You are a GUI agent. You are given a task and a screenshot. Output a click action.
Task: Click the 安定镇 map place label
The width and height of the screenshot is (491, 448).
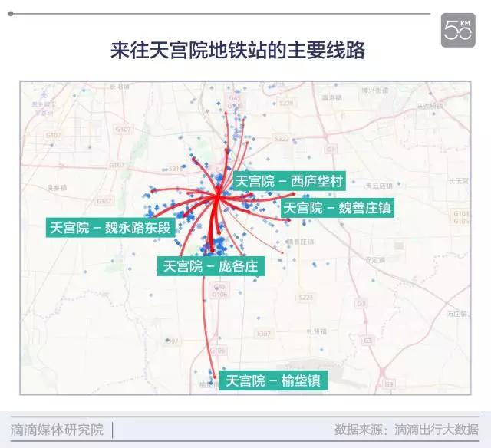(x=375, y=260)
